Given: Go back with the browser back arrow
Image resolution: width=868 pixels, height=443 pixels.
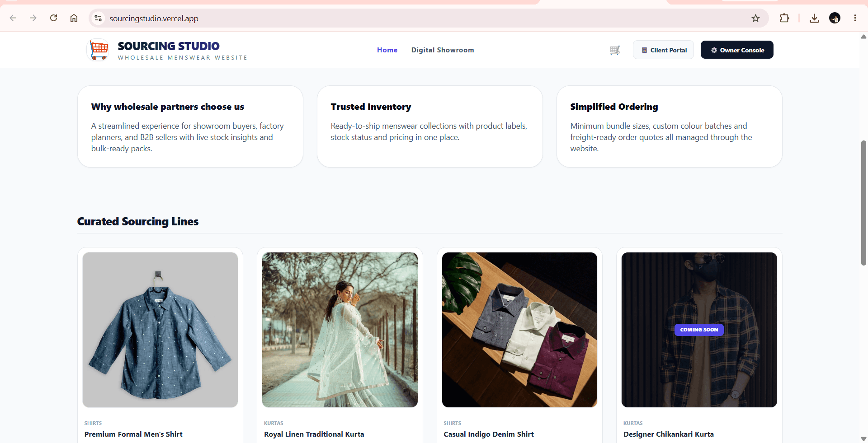Looking at the screenshot, I should [13, 18].
